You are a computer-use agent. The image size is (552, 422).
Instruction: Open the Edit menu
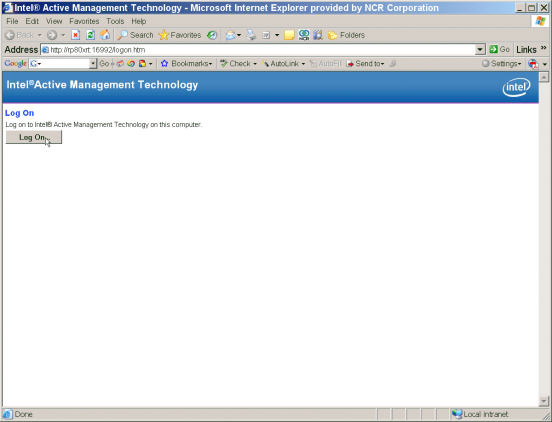(x=32, y=21)
